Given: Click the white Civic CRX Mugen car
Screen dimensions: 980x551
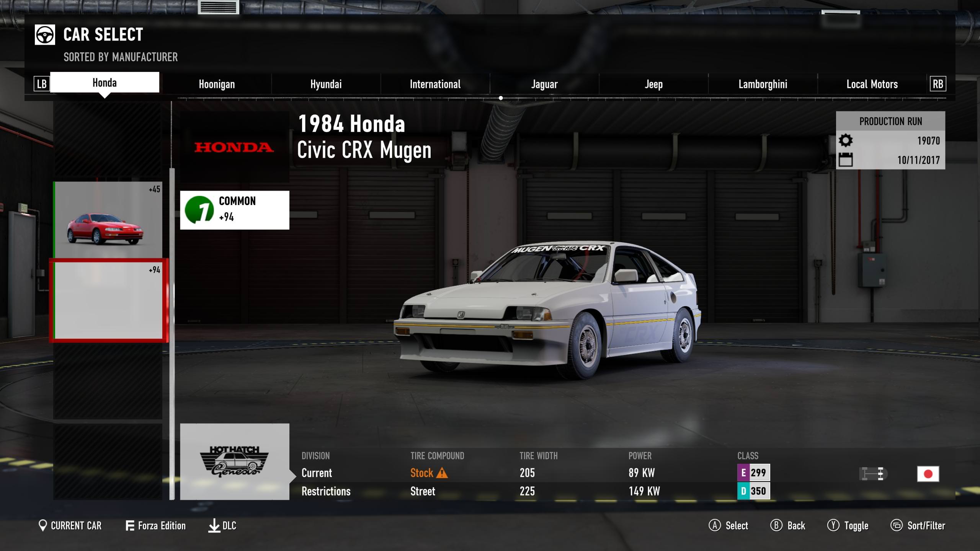Looking at the screenshot, I should (x=547, y=310).
